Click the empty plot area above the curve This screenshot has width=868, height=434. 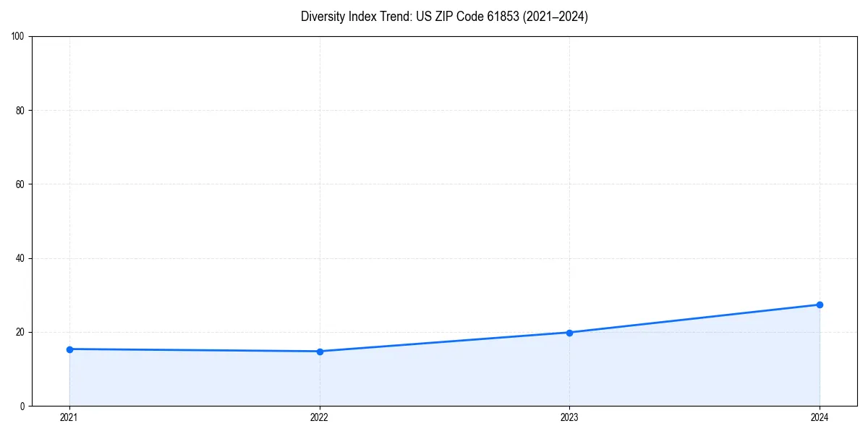point(434,181)
